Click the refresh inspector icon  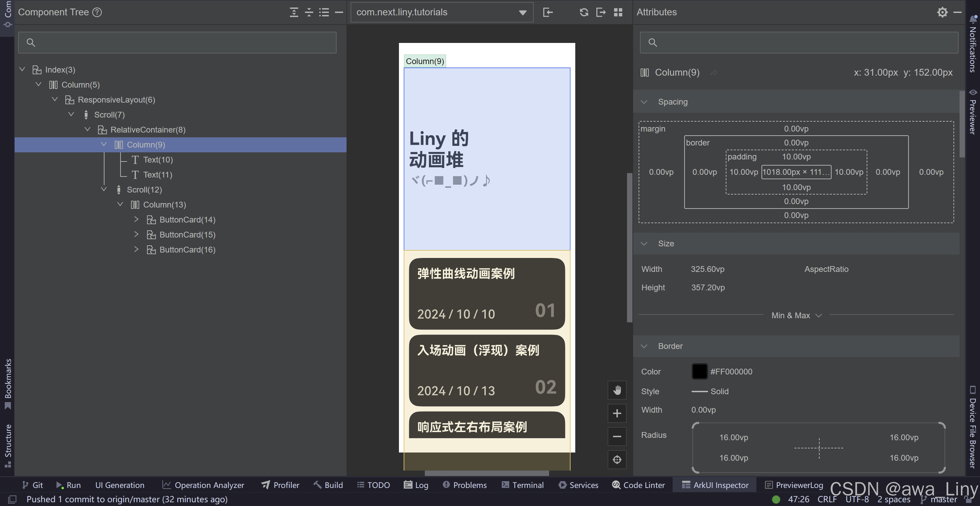pos(583,12)
